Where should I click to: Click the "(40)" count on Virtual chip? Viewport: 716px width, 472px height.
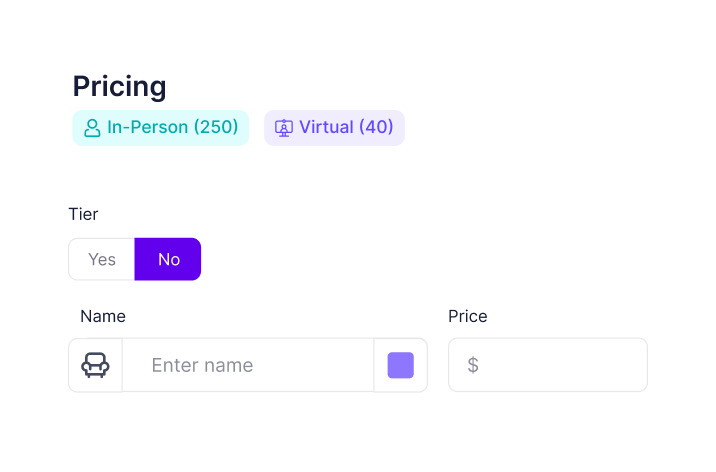point(376,128)
